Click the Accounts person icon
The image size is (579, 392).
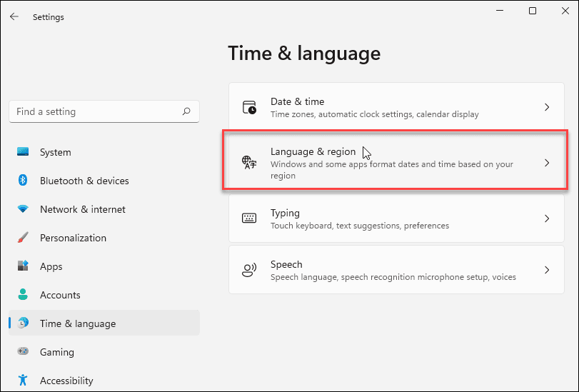point(24,295)
